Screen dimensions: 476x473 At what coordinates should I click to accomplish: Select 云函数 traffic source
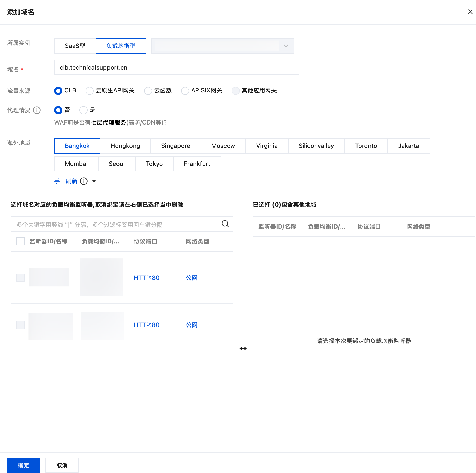pos(148,91)
